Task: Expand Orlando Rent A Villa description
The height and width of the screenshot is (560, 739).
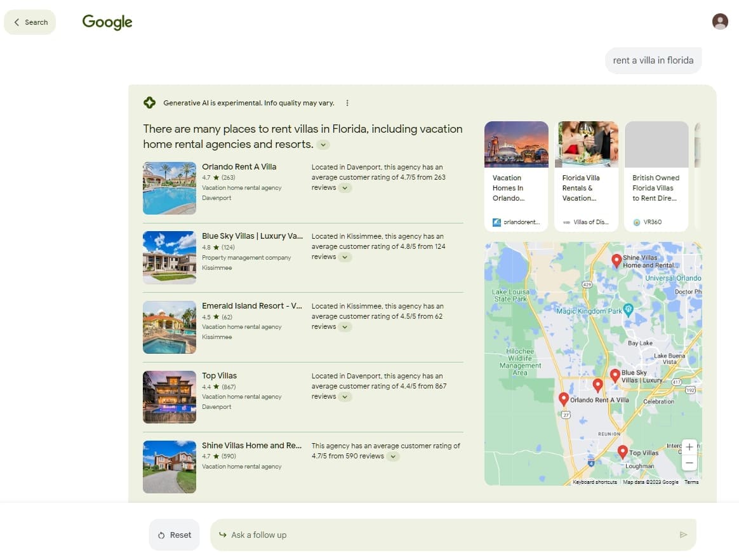Action: click(x=345, y=187)
